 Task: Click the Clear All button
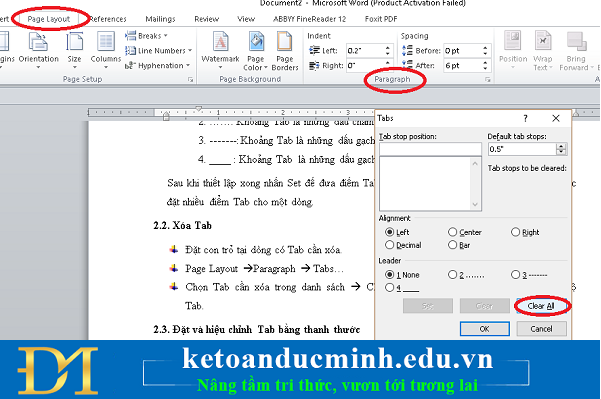[541, 306]
